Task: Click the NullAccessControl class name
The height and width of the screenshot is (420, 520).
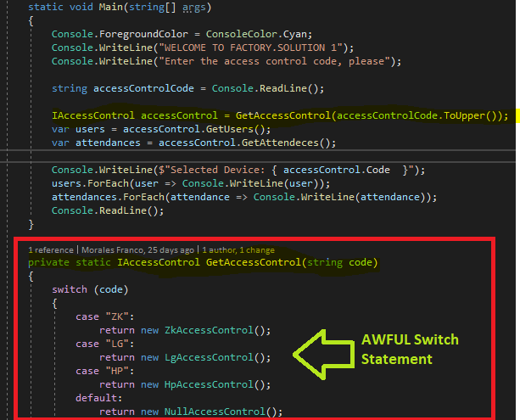Action: (x=215, y=412)
